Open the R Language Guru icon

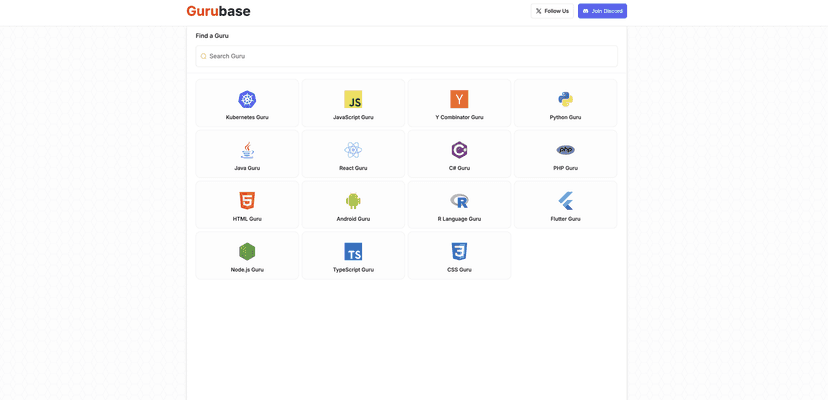(x=459, y=200)
